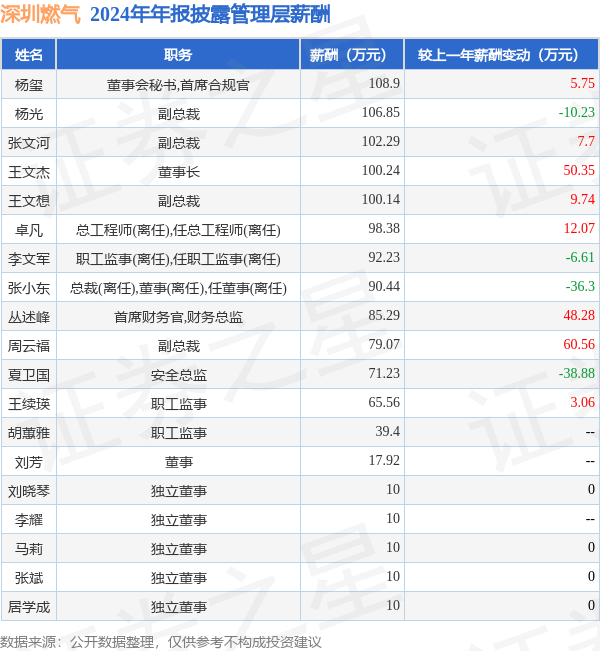Click the change value 60.56
Image resolution: width=600 pixels, height=651 pixels.
[x=579, y=344]
